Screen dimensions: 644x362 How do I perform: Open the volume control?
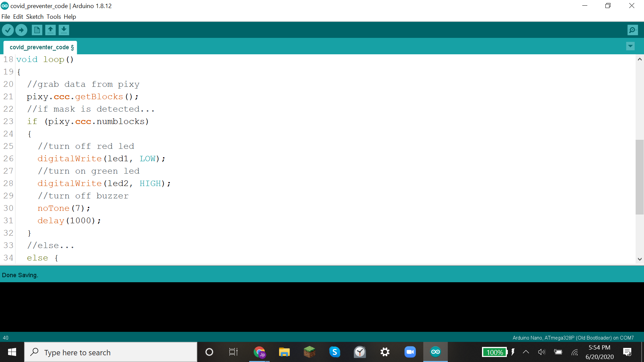click(541, 352)
